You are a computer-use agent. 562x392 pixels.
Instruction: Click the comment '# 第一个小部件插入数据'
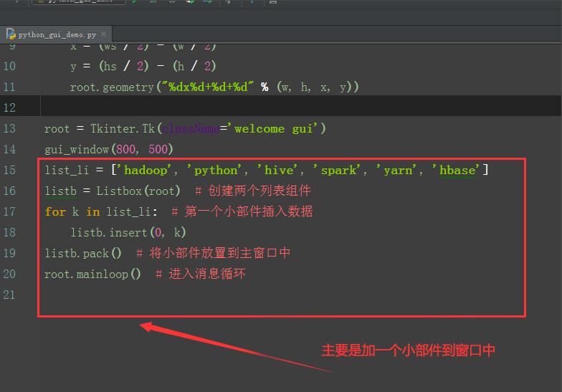click(x=242, y=211)
